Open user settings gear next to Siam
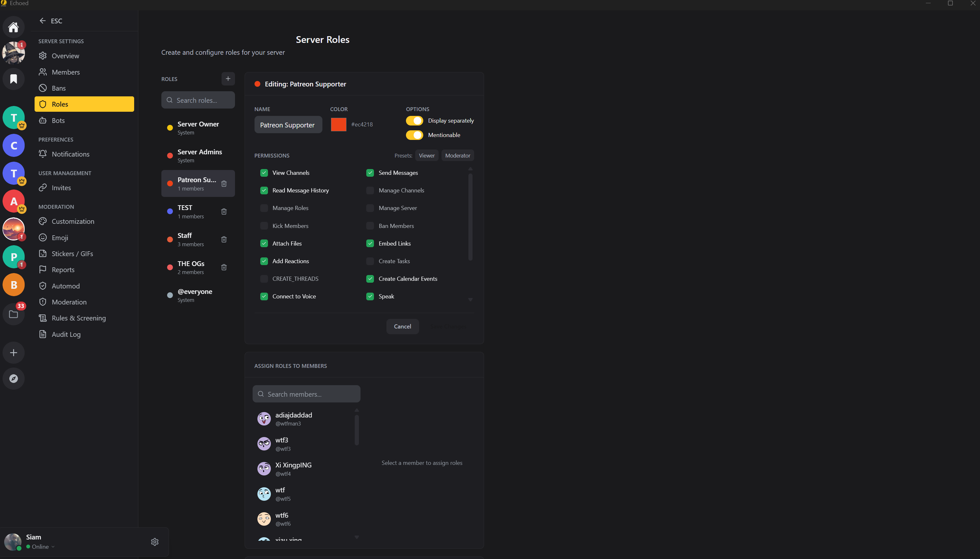Image resolution: width=980 pixels, height=559 pixels. pyautogui.click(x=155, y=542)
